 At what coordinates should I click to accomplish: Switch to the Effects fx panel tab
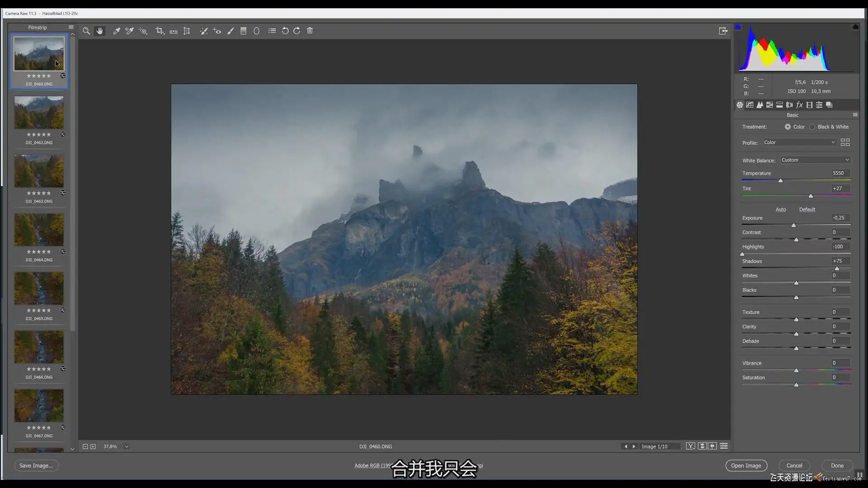coord(799,105)
